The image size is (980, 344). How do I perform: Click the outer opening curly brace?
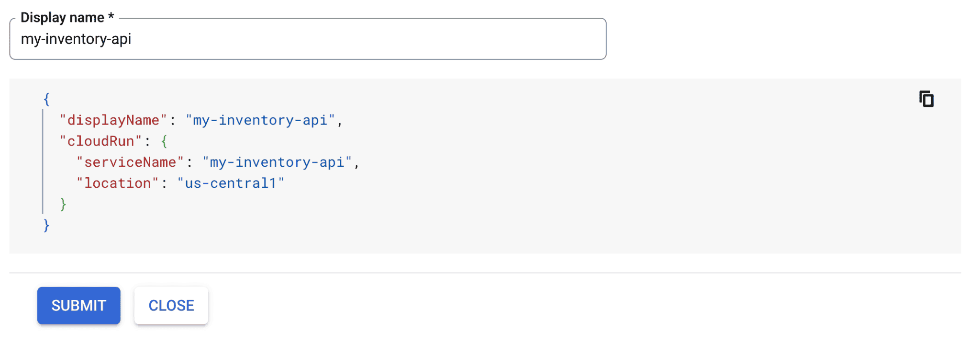46,99
